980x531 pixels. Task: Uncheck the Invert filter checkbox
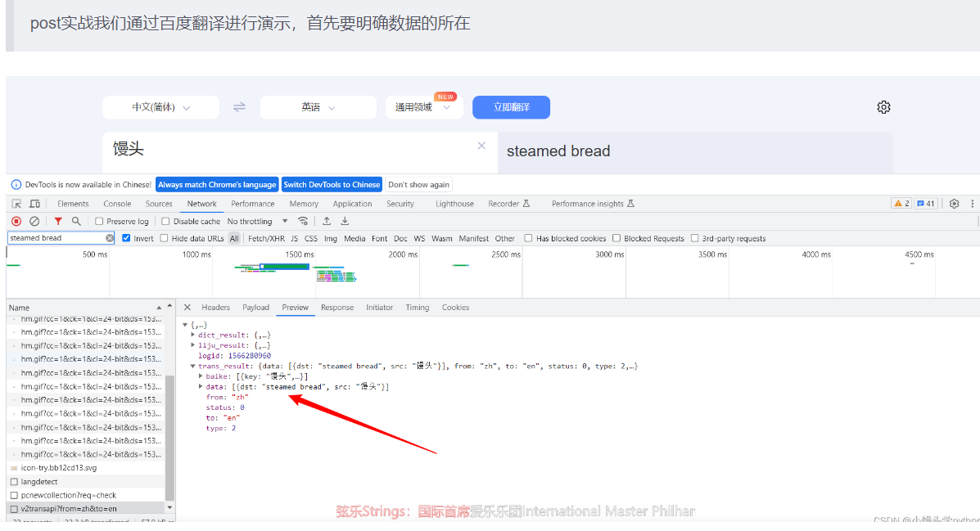click(126, 238)
